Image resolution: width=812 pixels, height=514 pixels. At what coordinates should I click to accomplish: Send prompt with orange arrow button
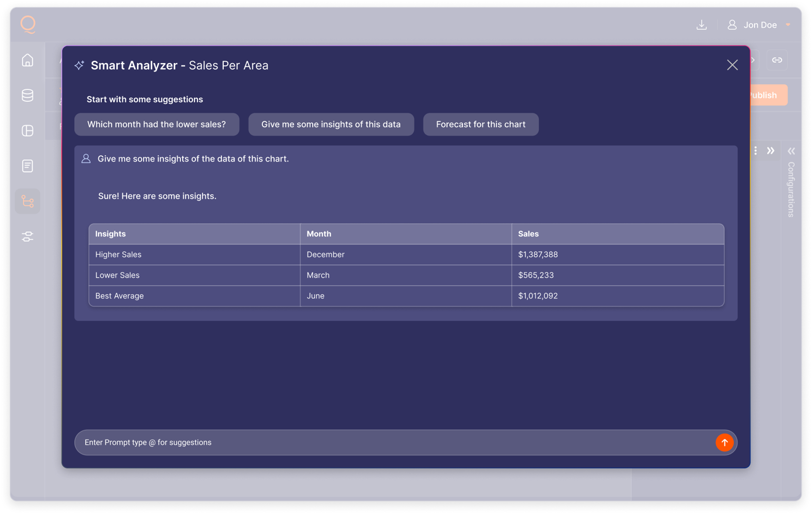tap(724, 442)
